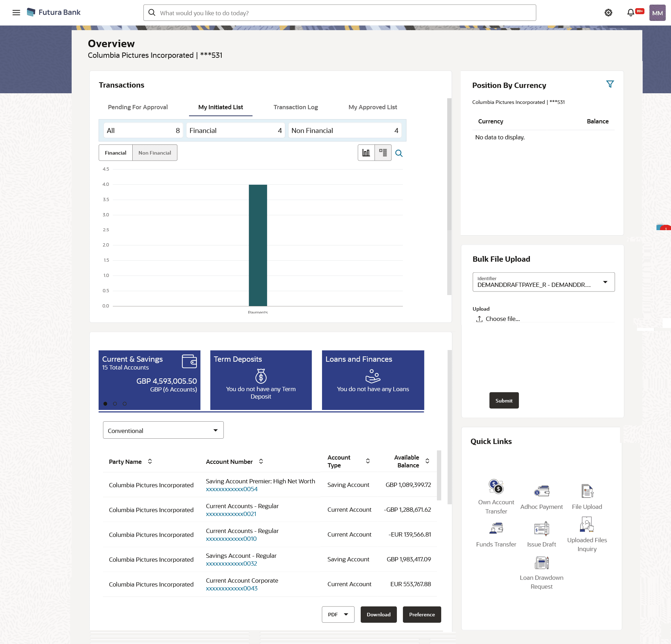
Task: Show the first Current & Savings carousel page
Action: coord(105,404)
